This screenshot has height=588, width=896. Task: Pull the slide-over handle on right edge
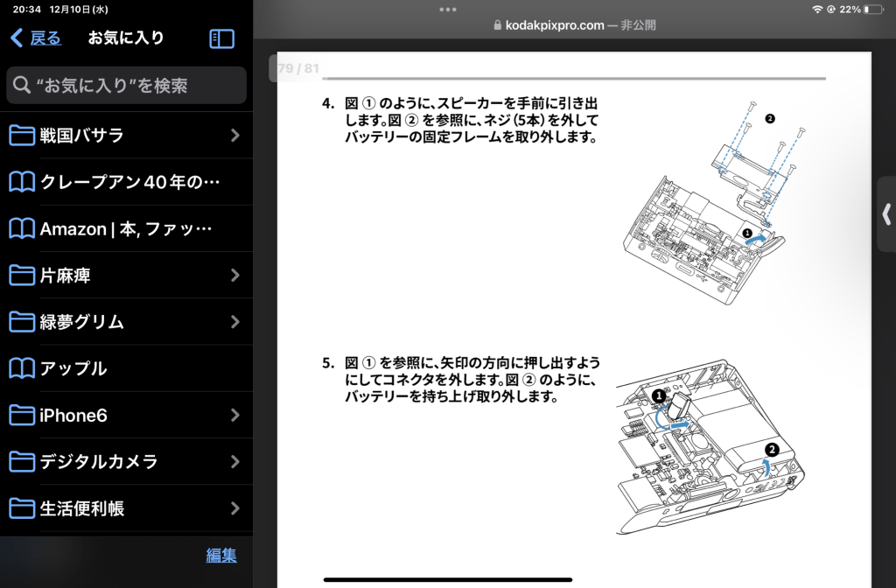click(x=887, y=214)
